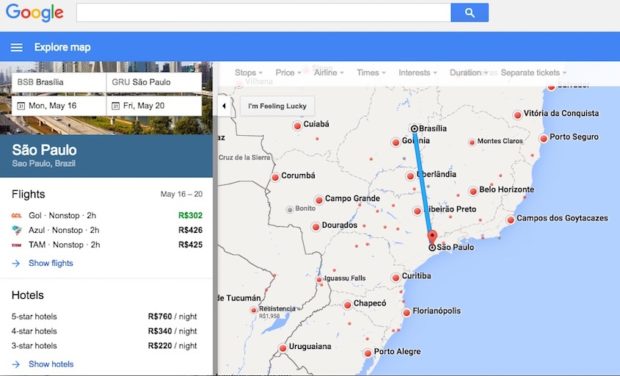Select the Resistencia map marker
This screenshot has height=376, width=620.
pos(254,310)
